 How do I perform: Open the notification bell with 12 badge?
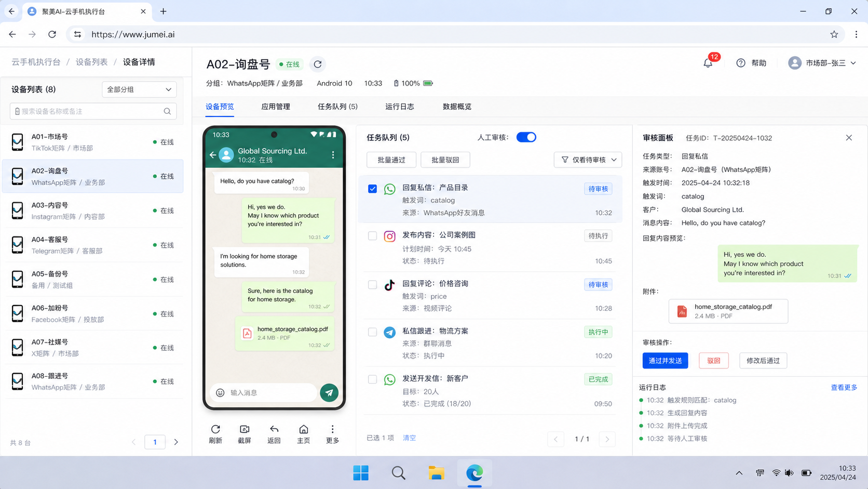pyautogui.click(x=708, y=63)
